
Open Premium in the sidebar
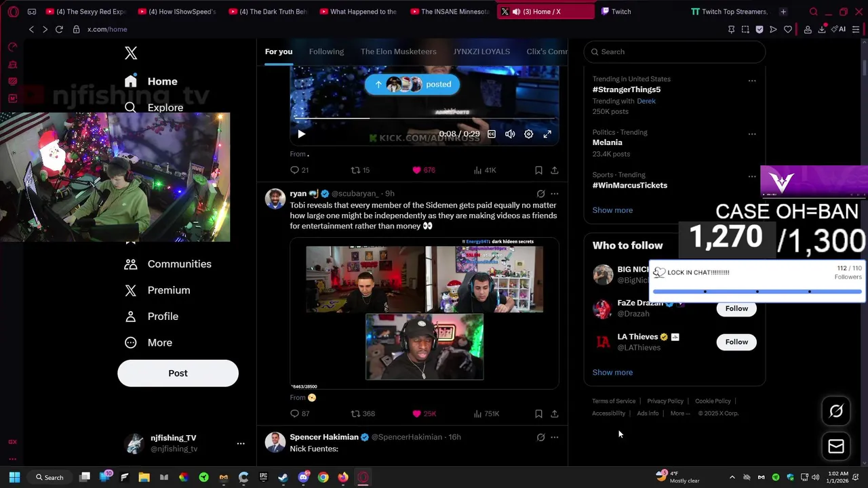tap(157, 290)
